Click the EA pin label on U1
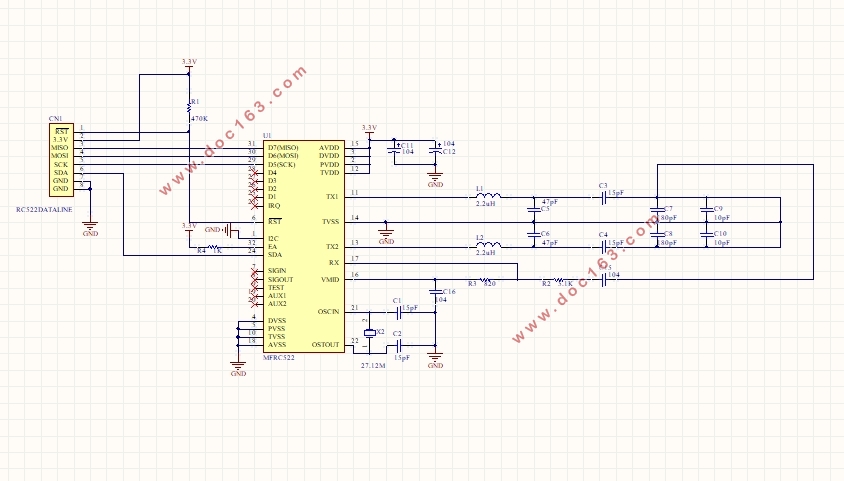The image size is (844, 481). point(272,247)
